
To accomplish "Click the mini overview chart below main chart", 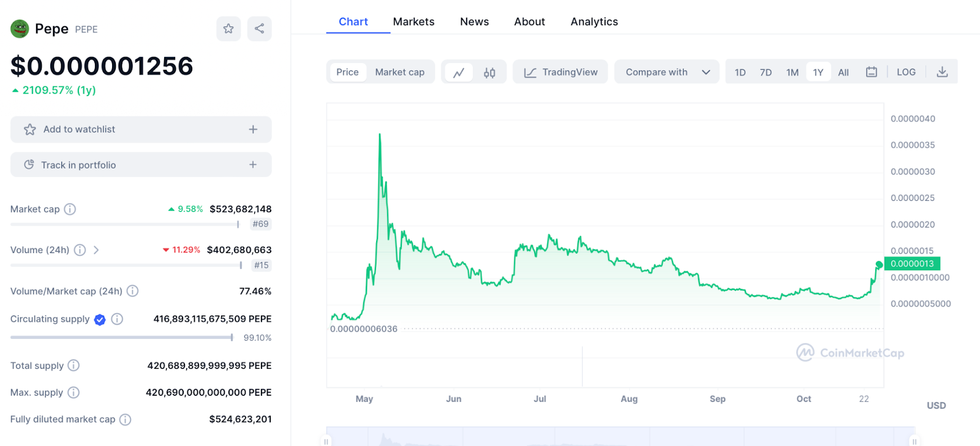I will click(x=620, y=436).
